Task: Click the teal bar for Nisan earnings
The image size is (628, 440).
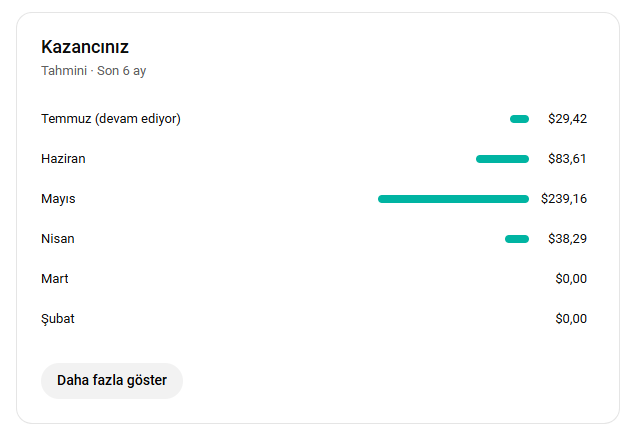Action: [x=517, y=239]
